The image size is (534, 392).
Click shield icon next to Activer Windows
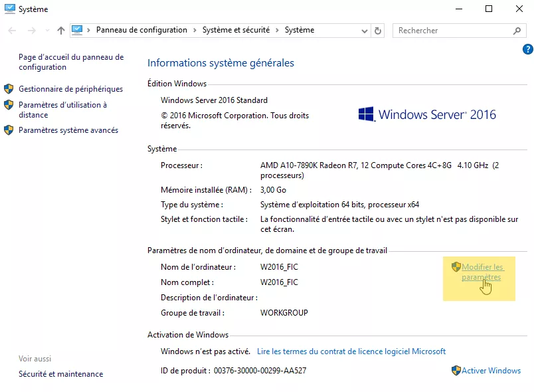[456, 371]
